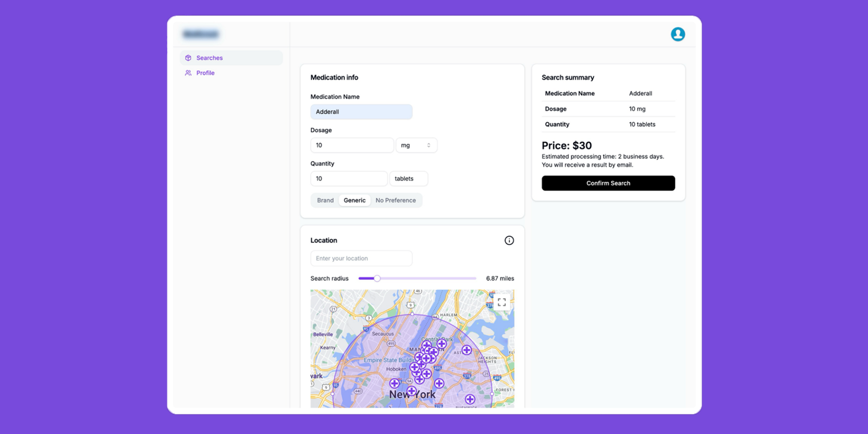868x434 pixels.
Task: Select the Generic preference option
Action: (x=354, y=200)
